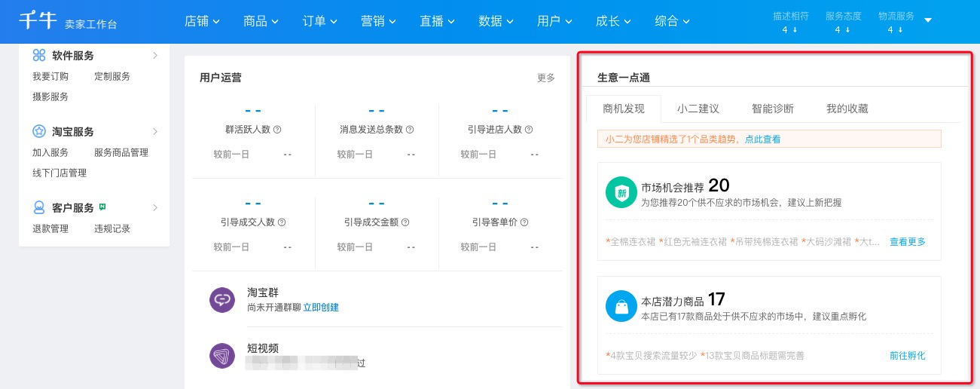The image size is (980, 389).
Task: Click the purple 短视频 icon
Action: coord(222,356)
